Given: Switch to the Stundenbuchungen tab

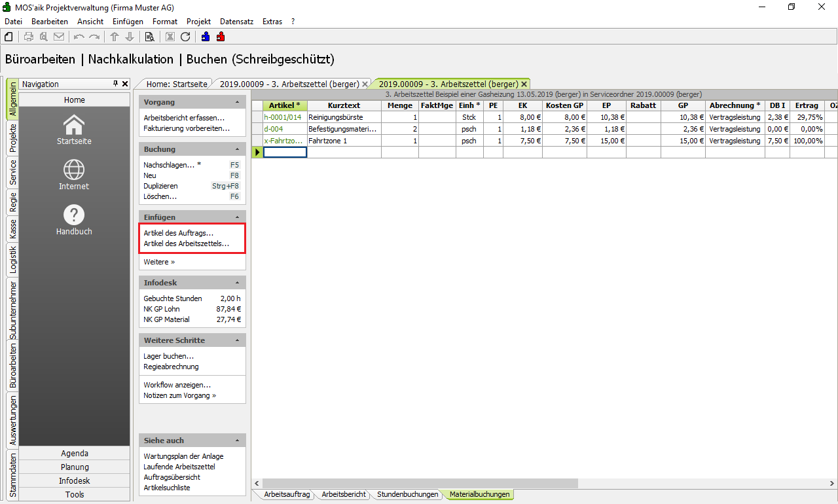Looking at the screenshot, I should point(407,495).
